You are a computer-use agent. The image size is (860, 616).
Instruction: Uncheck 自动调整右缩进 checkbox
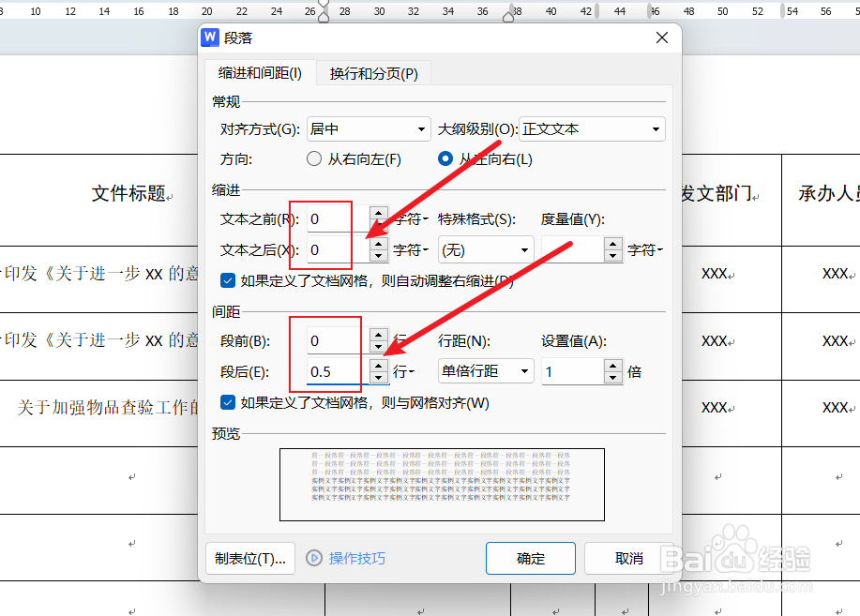(x=226, y=279)
